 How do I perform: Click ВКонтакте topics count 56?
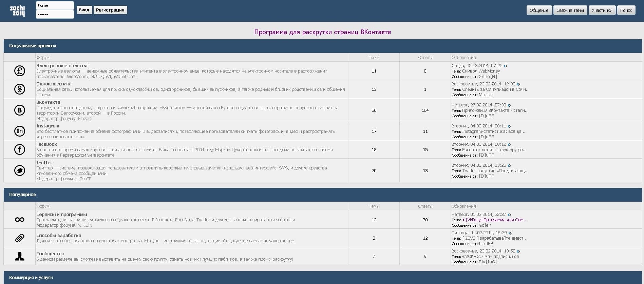point(374,110)
